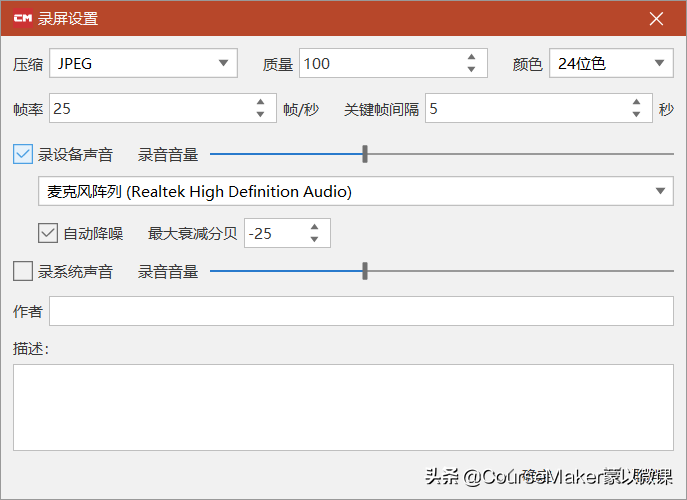Click the 录系统声音 recording volume slider handle

pyautogui.click(x=365, y=271)
